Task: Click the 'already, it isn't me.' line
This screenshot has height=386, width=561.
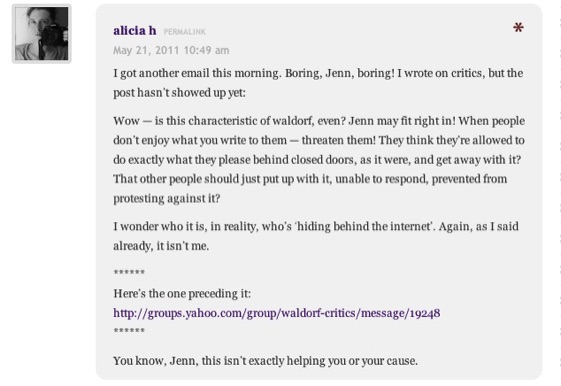Action: (x=161, y=246)
